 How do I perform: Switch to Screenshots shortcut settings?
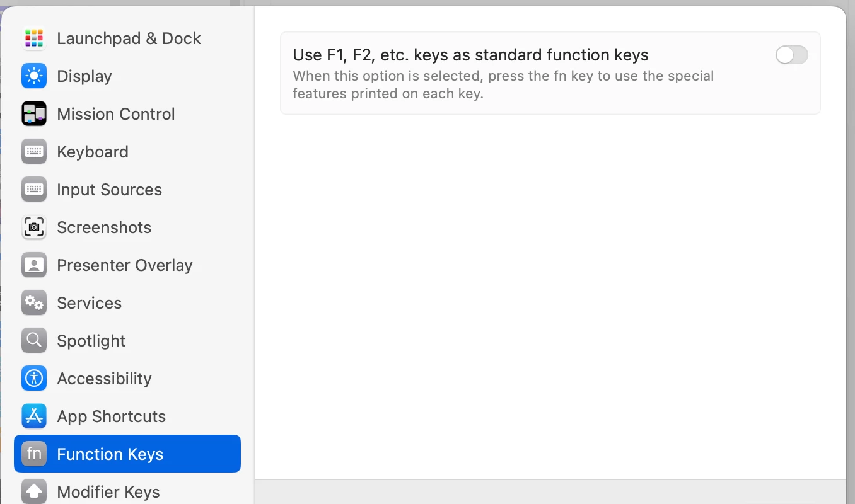[104, 227]
